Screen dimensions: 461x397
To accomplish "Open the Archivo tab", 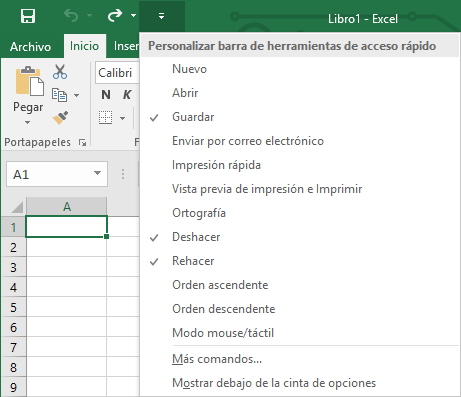I will [31, 47].
